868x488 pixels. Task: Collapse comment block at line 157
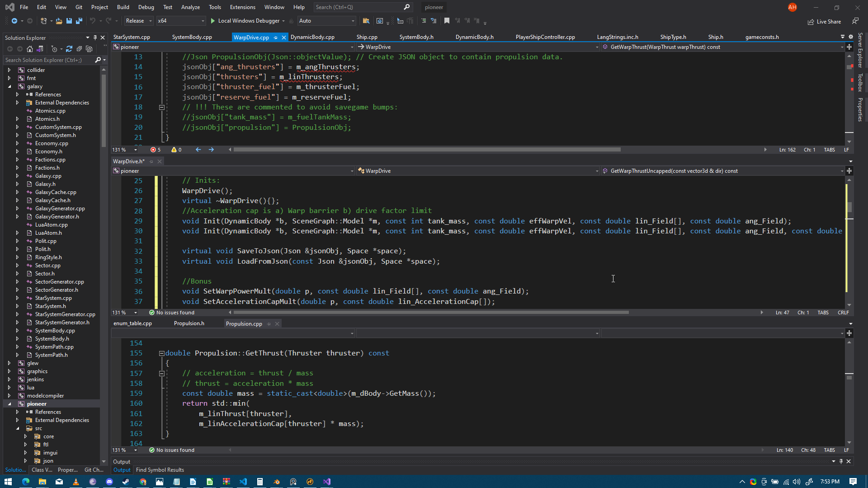click(161, 374)
